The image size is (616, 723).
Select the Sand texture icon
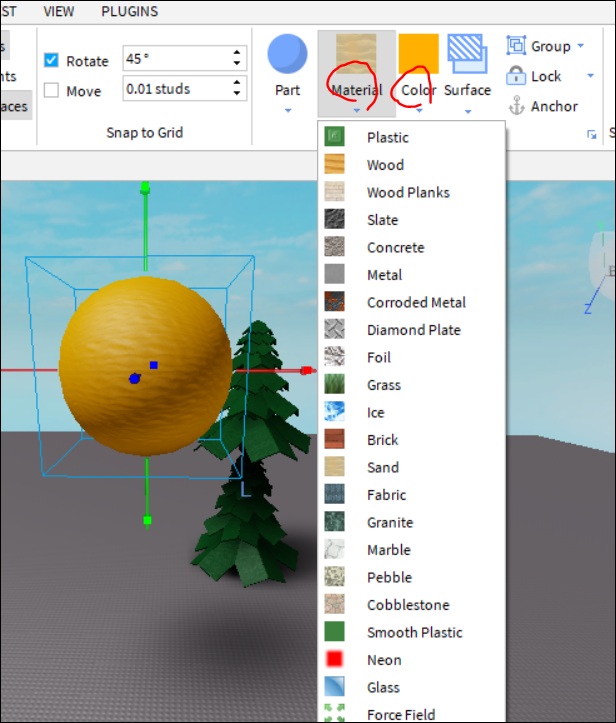pyautogui.click(x=334, y=467)
